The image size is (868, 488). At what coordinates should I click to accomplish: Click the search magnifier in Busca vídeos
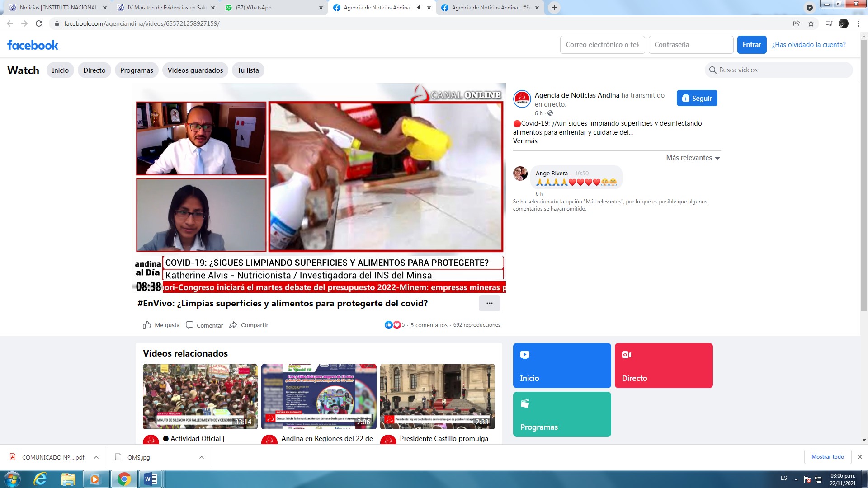713,70
